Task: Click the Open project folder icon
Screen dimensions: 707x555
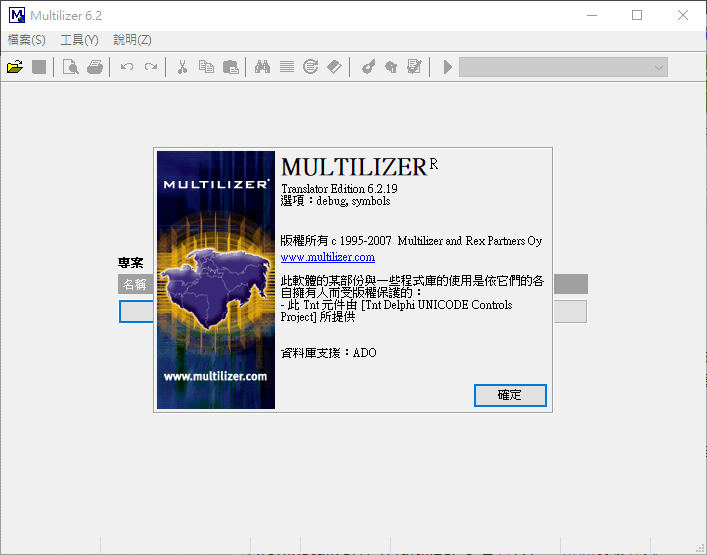Action: [x=15, y=67]
